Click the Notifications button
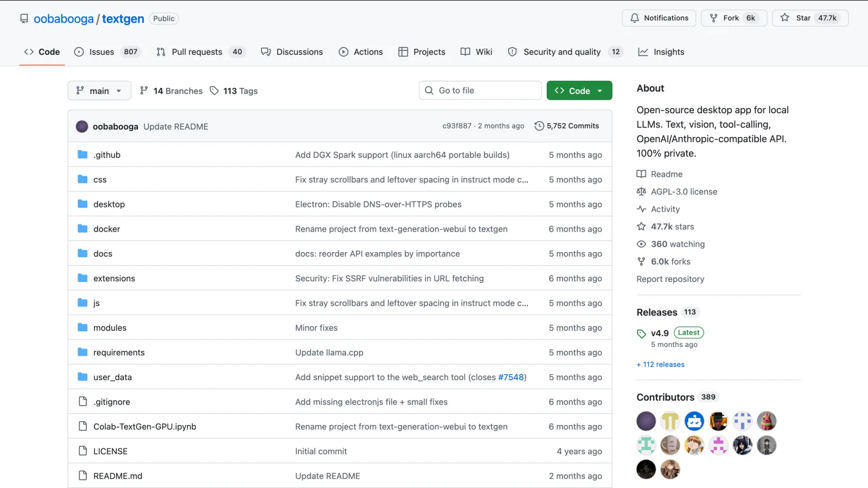Image resolution: width=868 pixels, height=488 pixels. pos(659,18)
